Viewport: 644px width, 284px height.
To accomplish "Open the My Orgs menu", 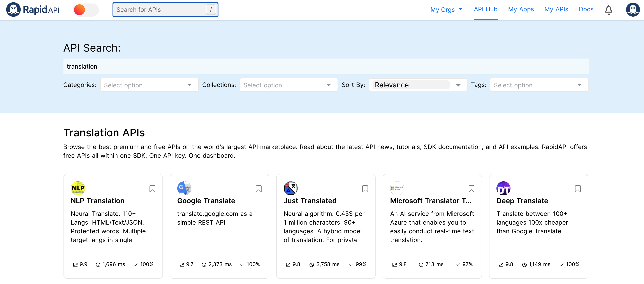I will click(x=446, y=9).
